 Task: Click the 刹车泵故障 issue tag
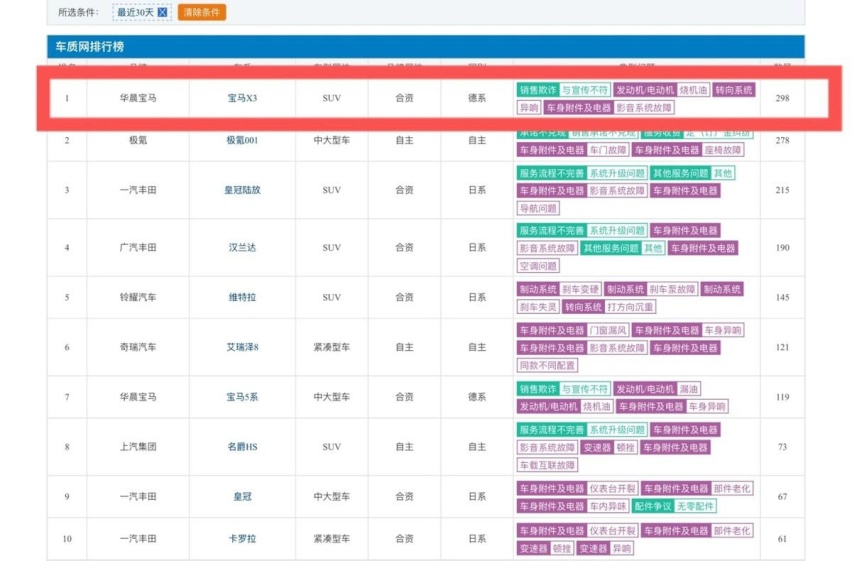tap(672, 289)
